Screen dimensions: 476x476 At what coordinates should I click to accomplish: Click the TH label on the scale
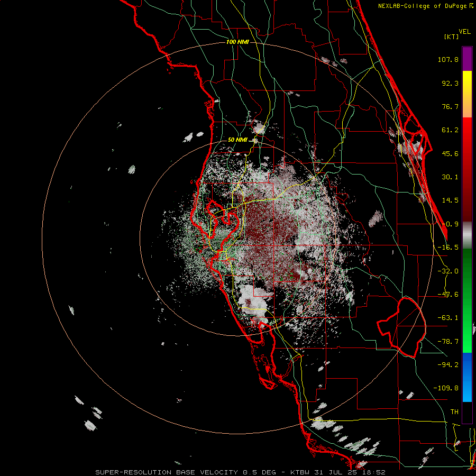[x=454, y=412]
